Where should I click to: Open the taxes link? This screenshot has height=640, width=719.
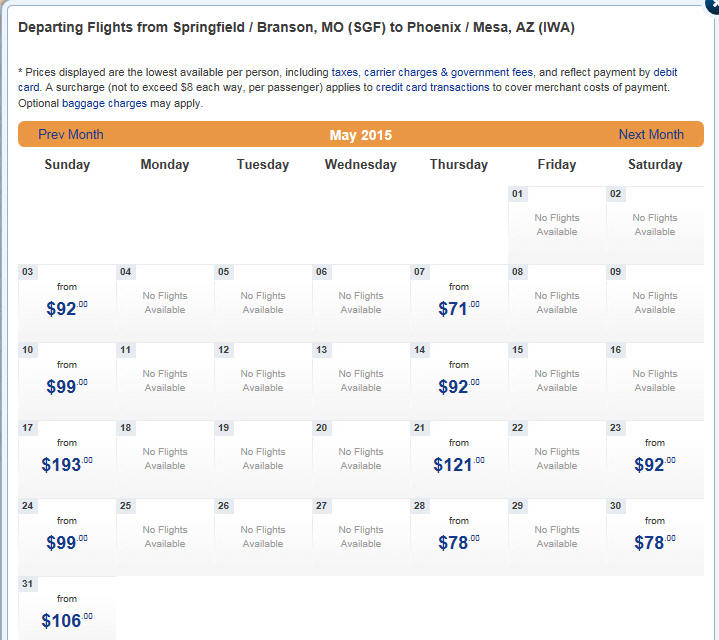343,73
